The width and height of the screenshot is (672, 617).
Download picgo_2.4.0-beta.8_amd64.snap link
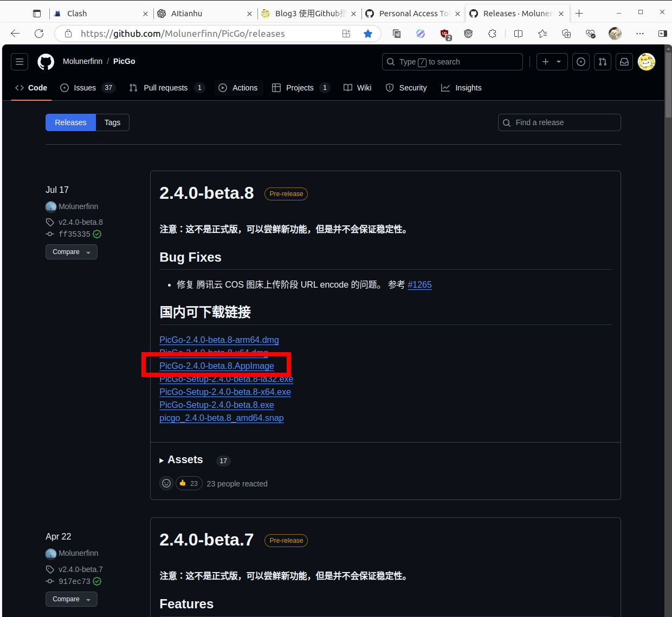(x=222, y=418)
